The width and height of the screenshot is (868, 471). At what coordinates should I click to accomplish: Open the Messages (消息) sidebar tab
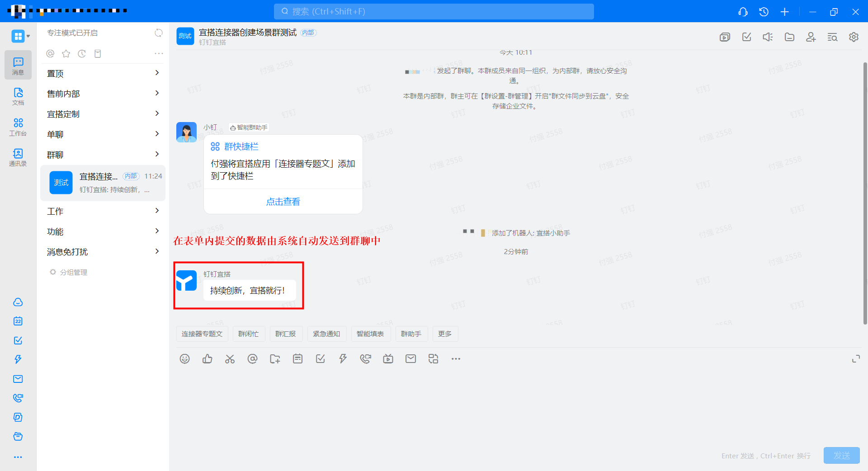coord(18,65)
